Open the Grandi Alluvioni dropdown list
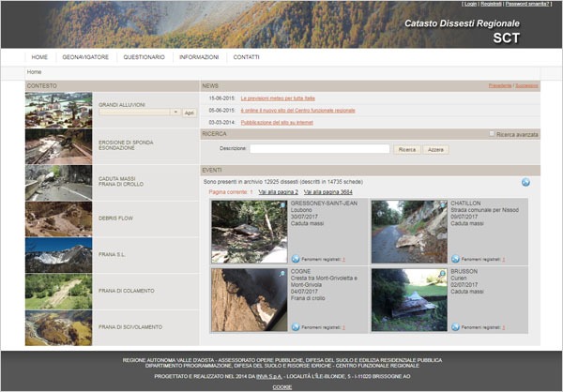 click(175, 113)
